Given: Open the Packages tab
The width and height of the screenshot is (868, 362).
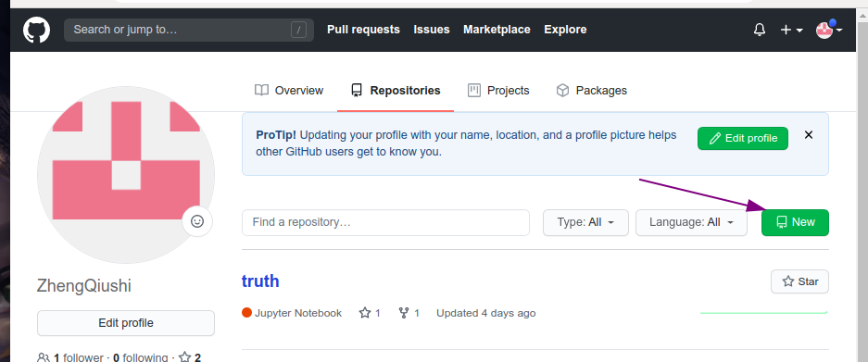Looking at the screenshot, I should [591, 90].
